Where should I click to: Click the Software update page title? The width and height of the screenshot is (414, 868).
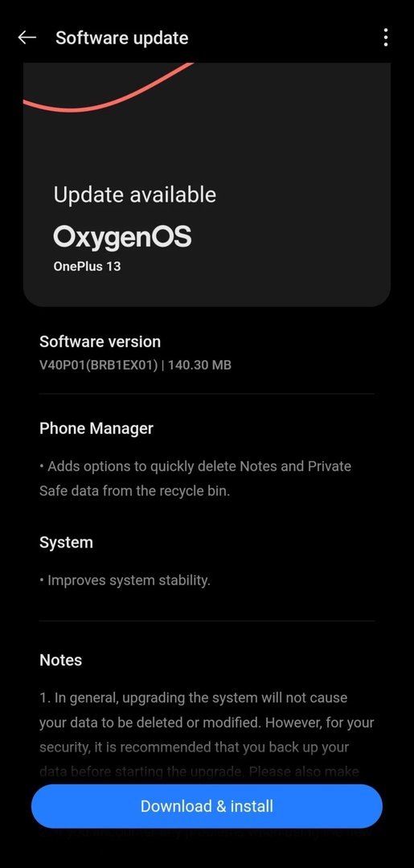121,38
